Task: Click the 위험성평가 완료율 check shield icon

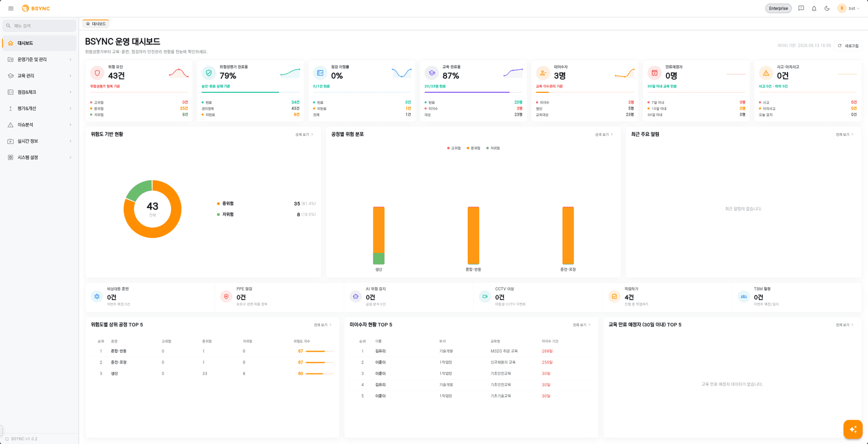Action: 209,73
